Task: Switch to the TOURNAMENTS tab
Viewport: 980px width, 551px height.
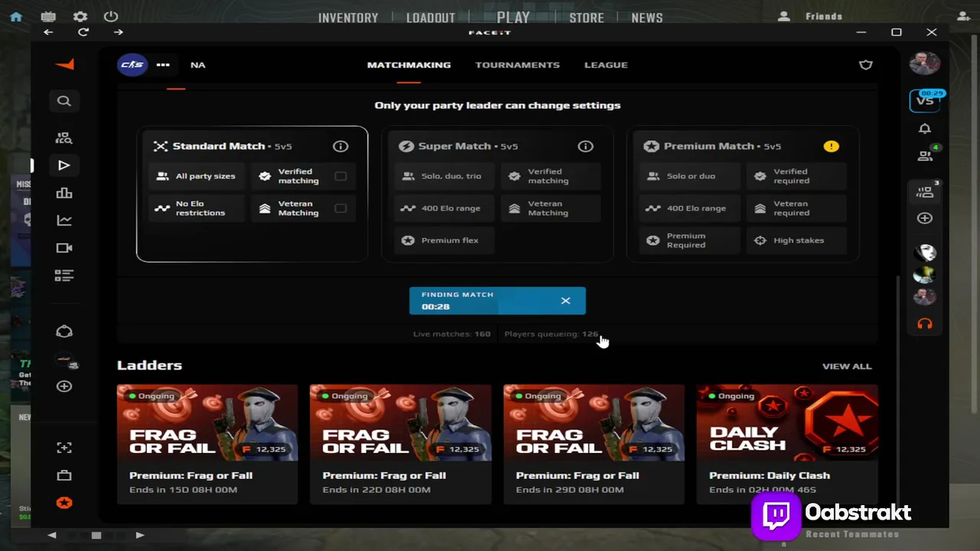Action: pos(518,65)
